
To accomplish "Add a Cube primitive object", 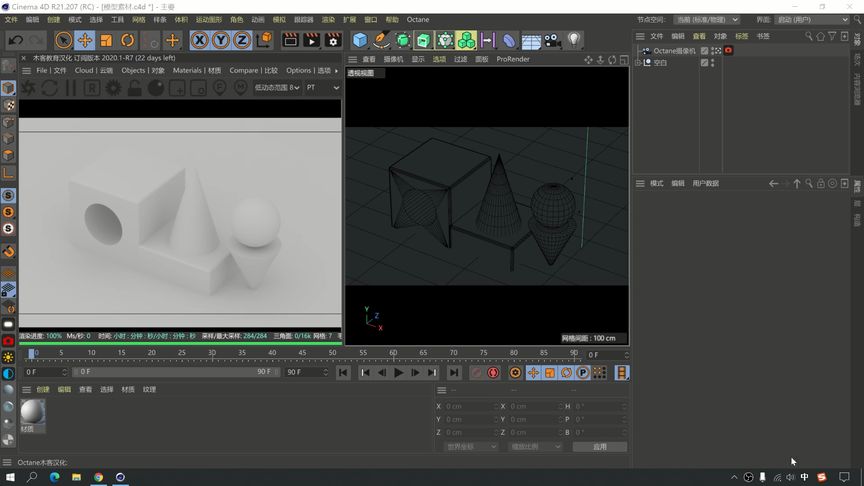I will [x=360, y=40].
